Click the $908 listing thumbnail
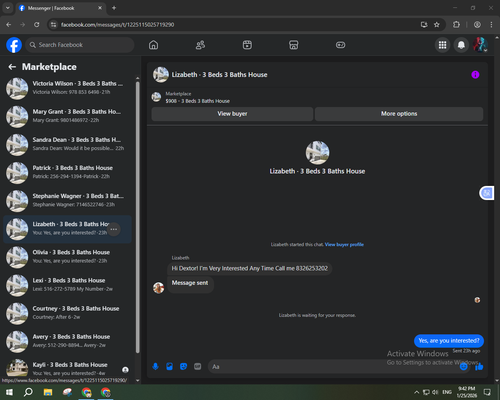500x400 pixels. (156, 97)
